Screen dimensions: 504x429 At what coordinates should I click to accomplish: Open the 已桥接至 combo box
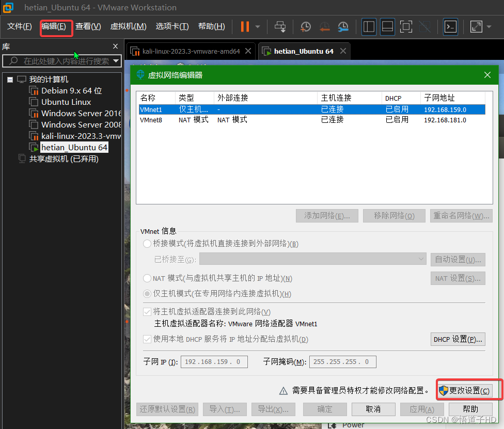[313, 259]
